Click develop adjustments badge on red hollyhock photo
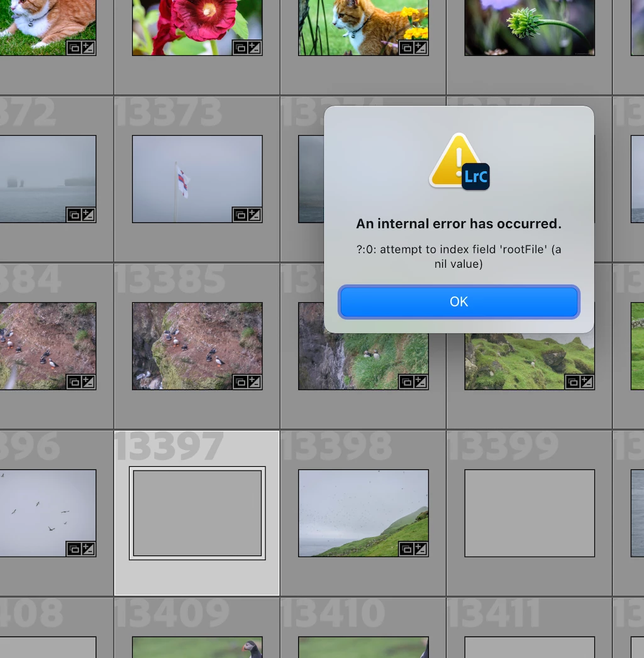 point(255,48)
